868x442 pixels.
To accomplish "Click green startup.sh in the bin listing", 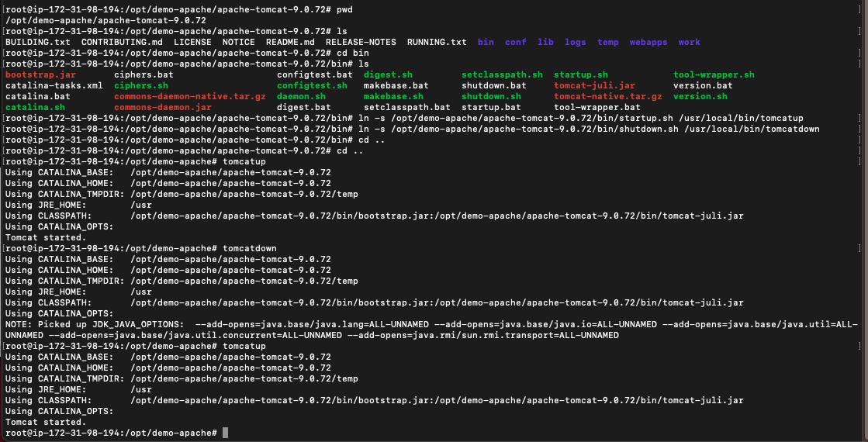I will [581, 74].
